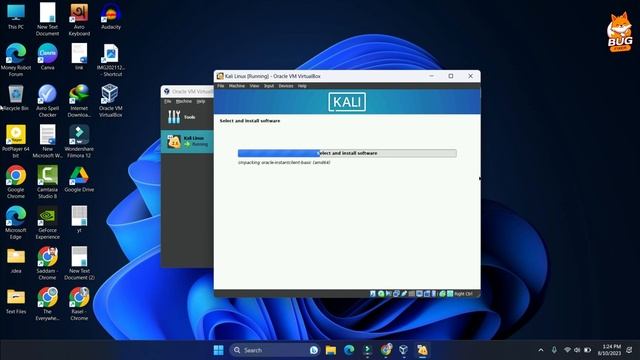
Task: Select Microsoft Edge desktop shortcut
Action: coord(16,222)
